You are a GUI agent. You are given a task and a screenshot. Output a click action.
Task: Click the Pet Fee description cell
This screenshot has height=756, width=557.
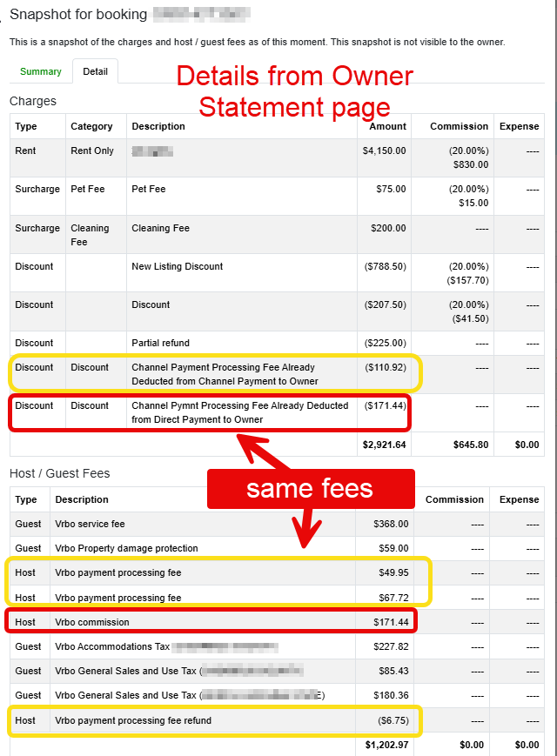149,189
